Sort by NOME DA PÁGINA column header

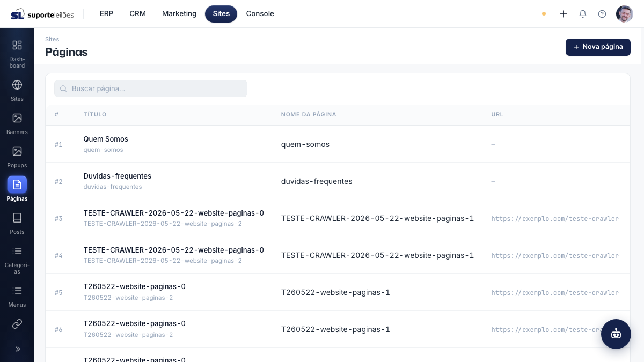pos(309,114)
